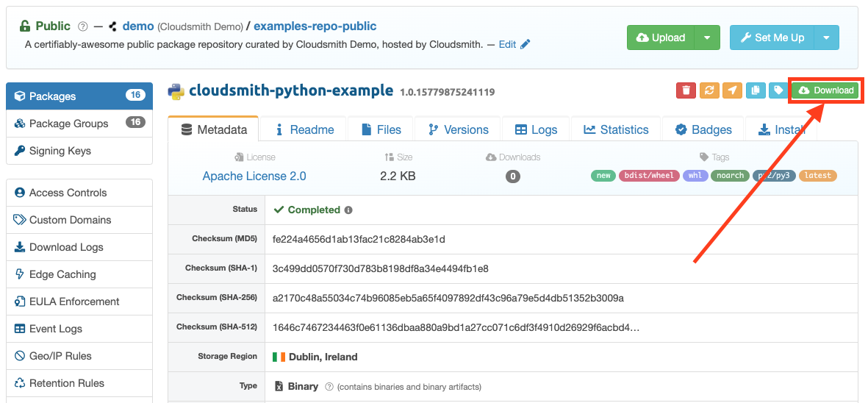
Task: Click the SHA-512 checksum value 1646c746...
Action: (456, 328)
